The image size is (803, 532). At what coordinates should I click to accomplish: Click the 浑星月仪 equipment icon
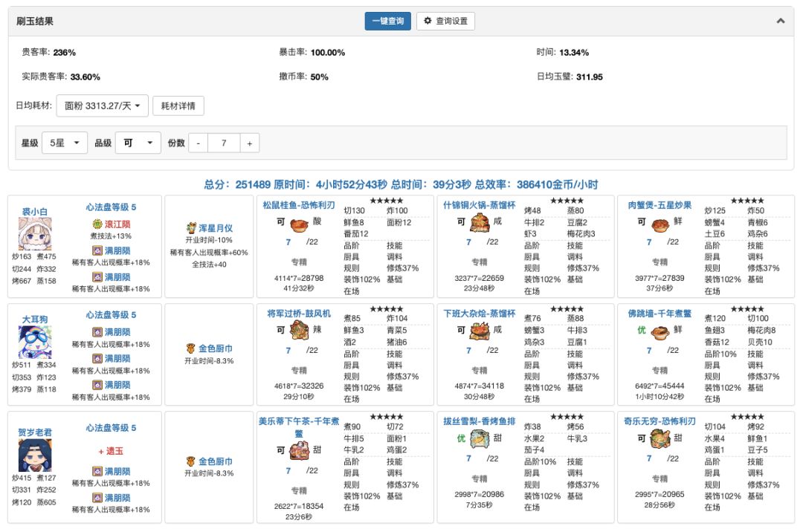(x=193, y=228)
